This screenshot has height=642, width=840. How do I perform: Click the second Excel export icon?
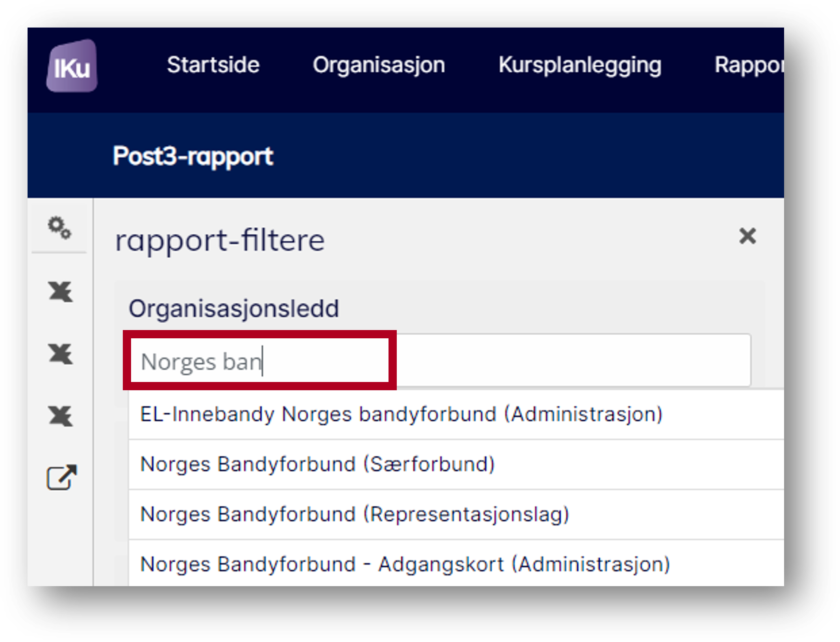pyautogui.click(x=60, y=354)
